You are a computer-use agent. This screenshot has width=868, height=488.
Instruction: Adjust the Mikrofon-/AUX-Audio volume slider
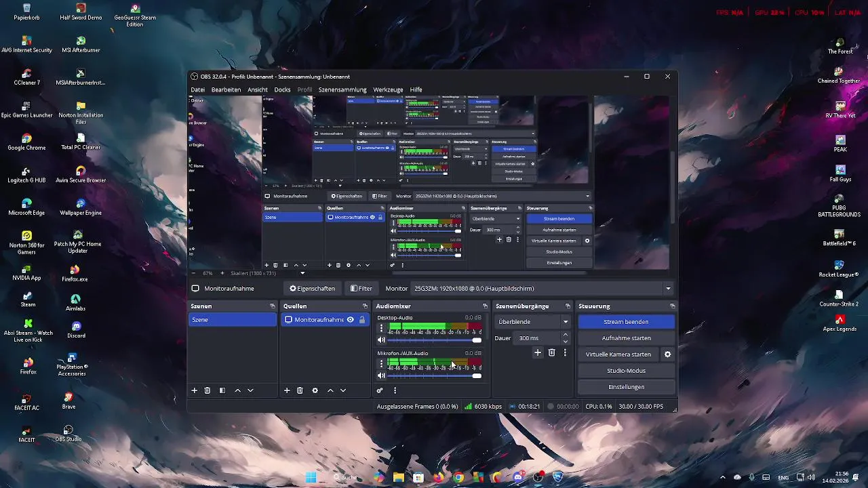point(435,375)
